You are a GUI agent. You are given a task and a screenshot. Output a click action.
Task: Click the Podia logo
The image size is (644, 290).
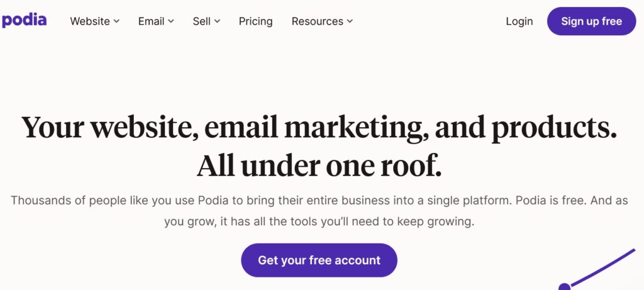[x=24, y=21]
